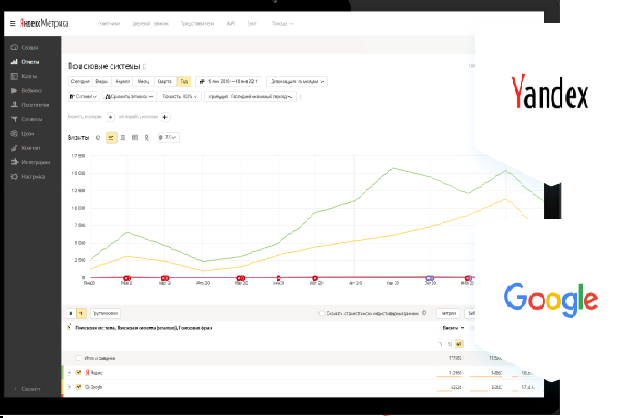
Task: Open Карты in the sidebar
Action: pyautogui.click(x=24, y=76)
